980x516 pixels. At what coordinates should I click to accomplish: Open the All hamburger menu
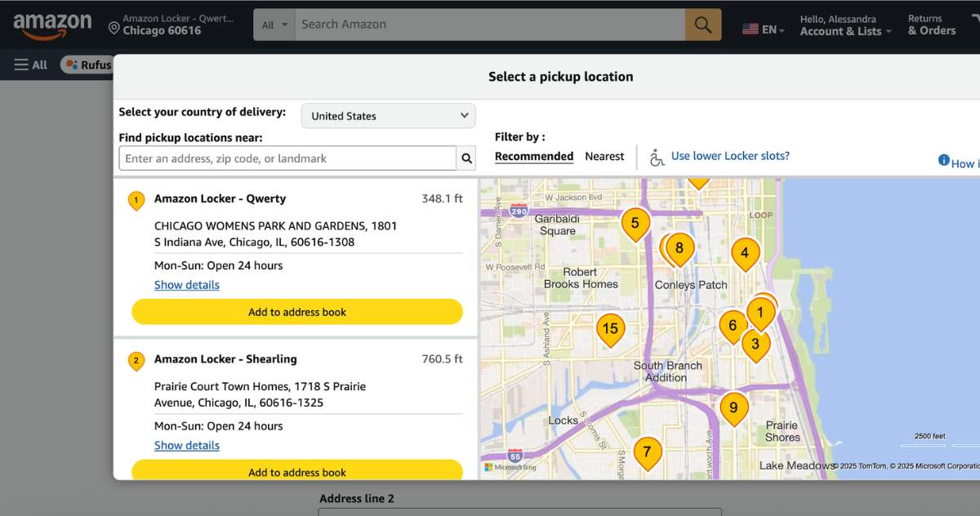[x=31, y=64]
